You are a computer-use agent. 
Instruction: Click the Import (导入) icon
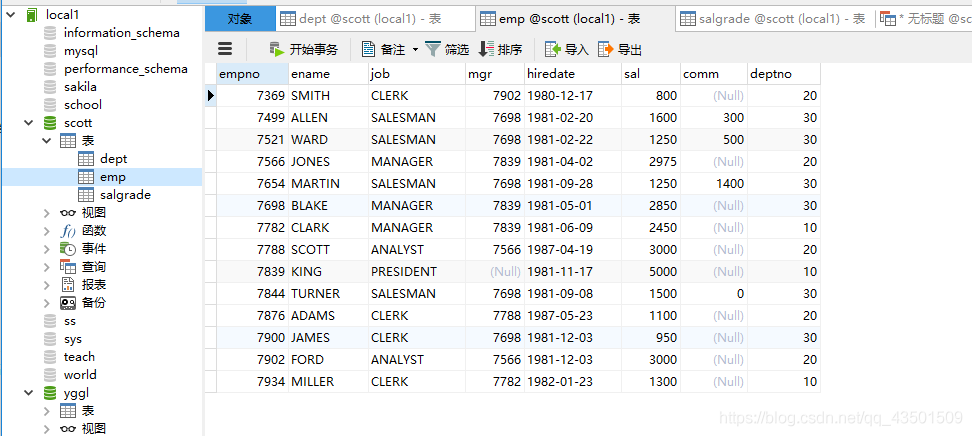pyautogui.click(x=552, y=49)
